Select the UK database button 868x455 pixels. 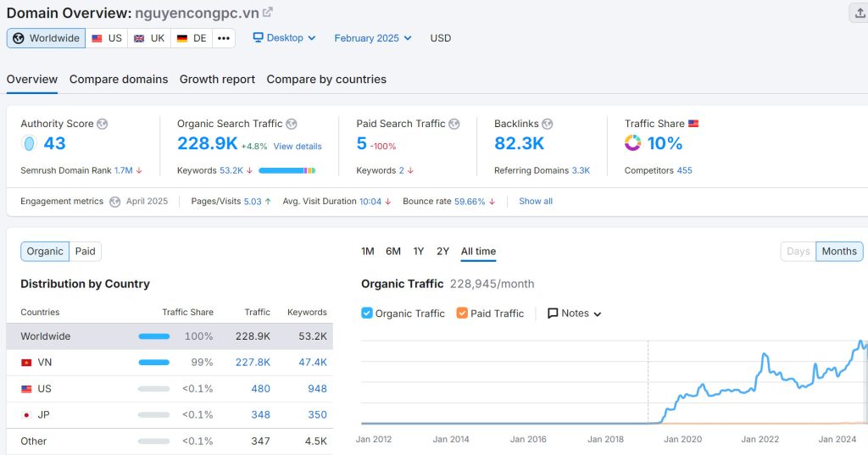tap(149, 38)
